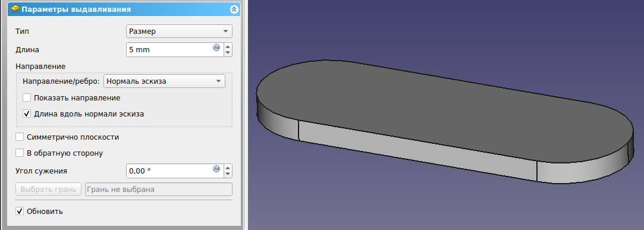Enable Показать направление checkbox
644x230 pixels.
(27, 97)
